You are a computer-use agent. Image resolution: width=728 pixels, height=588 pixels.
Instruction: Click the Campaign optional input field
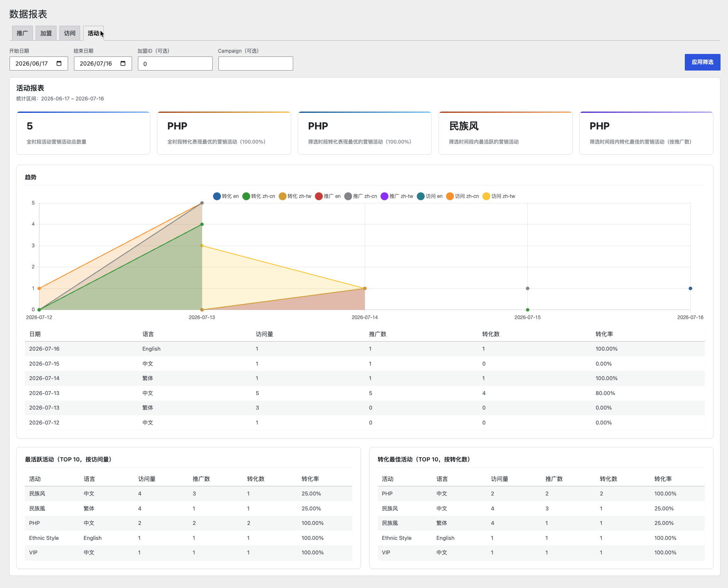pyautogui.click(x=256, y=63)
